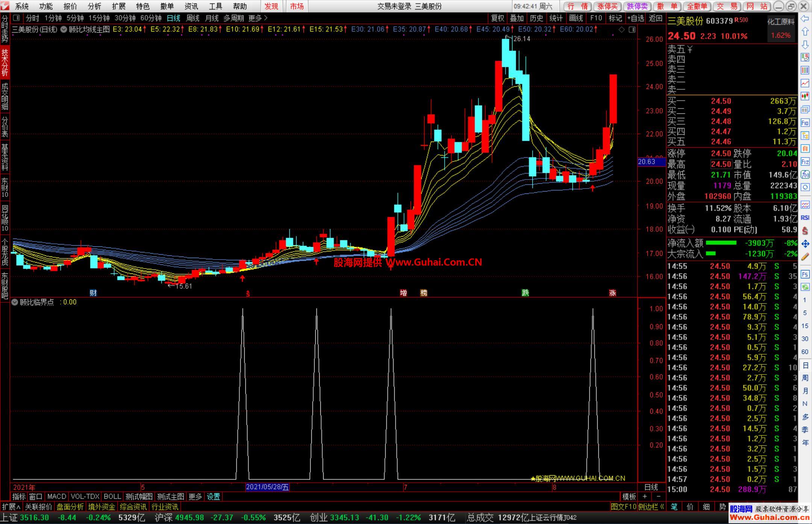812x524 pixels.
Task: Click the up arrow icon in right toolbar
Action: (805, 32)
